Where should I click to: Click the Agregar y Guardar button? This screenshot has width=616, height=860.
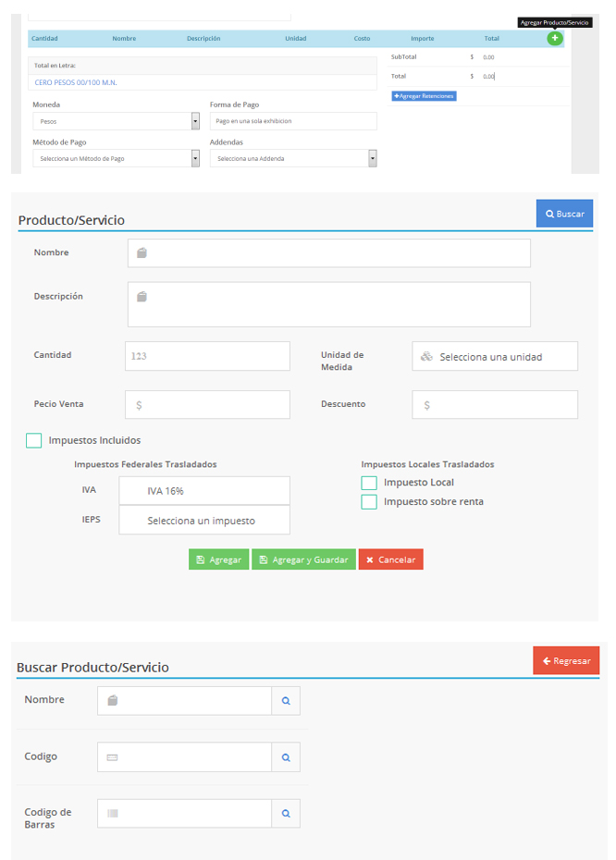[x=303, y=559]
